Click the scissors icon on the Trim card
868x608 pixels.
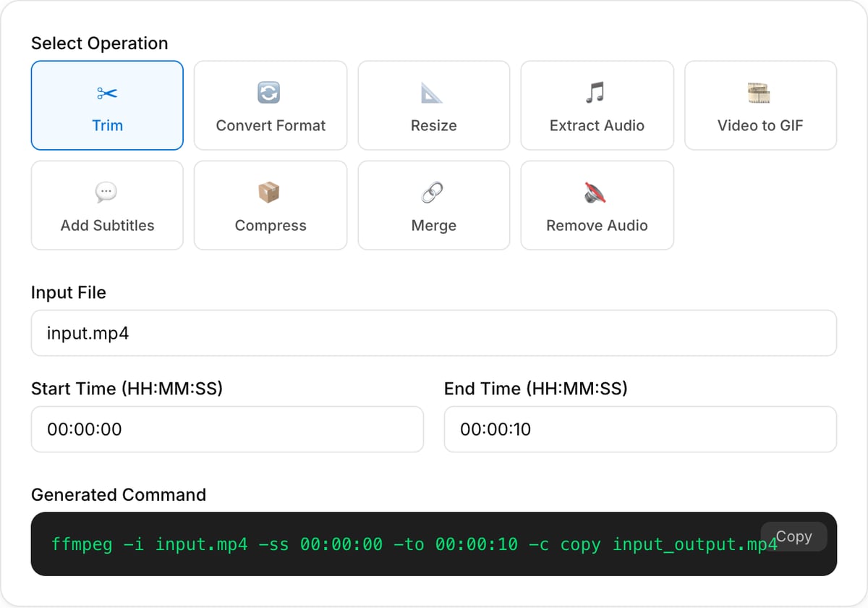(107, 93)
